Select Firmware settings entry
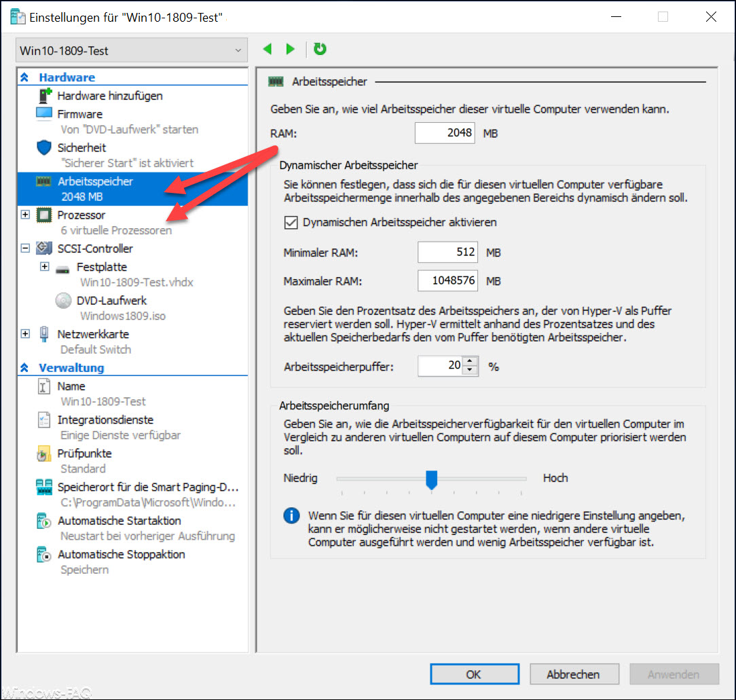736x700 pixels. click(x=80, y=114)
